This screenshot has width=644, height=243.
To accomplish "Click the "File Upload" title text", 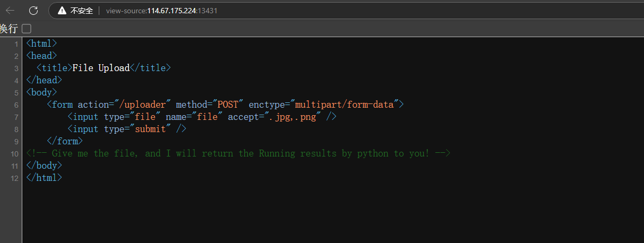I will tap(101, 68).
